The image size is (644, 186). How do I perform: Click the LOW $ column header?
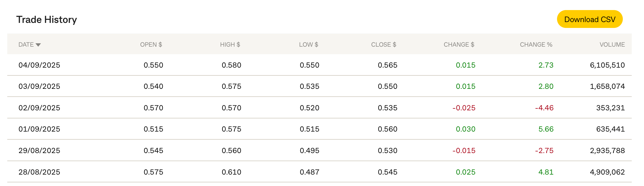[308, 45]
